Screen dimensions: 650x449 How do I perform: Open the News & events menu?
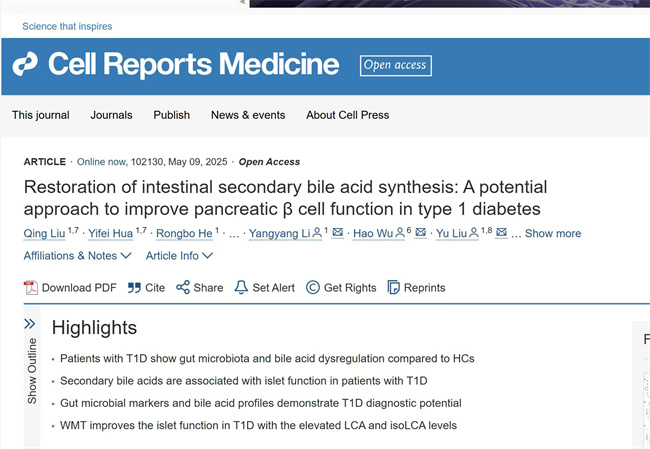click(248, 115)
